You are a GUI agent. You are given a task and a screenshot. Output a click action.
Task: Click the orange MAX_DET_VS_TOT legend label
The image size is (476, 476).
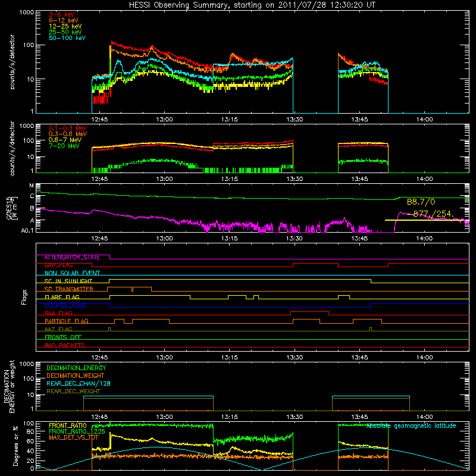(74, 437)
